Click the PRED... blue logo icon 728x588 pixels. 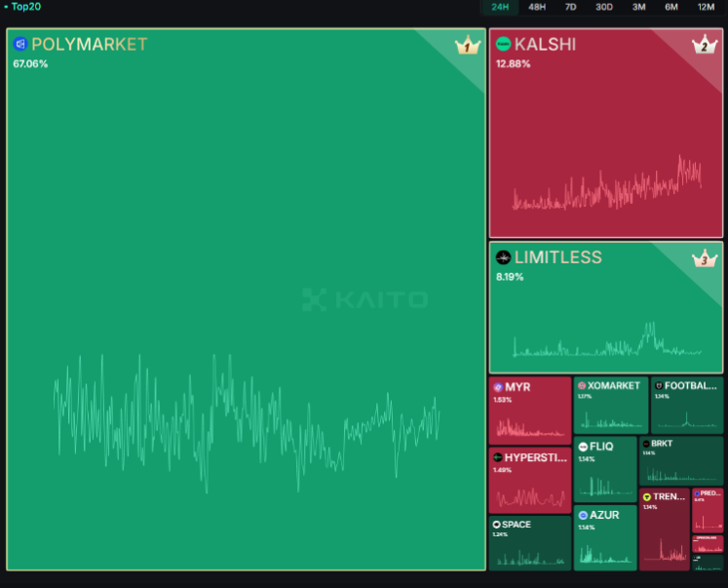point(697,493)
